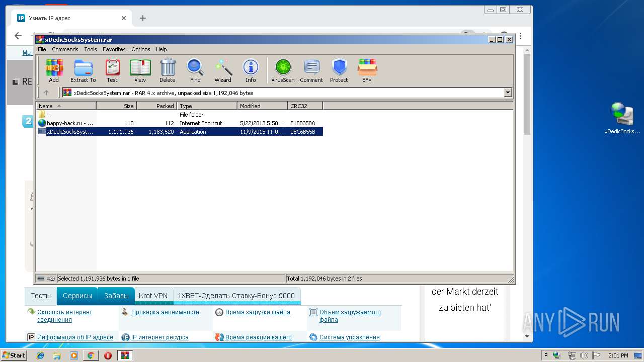Open Windows Explorer taskbar folder icon
This screenshot has width=644, height=362.
pyautogui.click(x=57, y=355)
